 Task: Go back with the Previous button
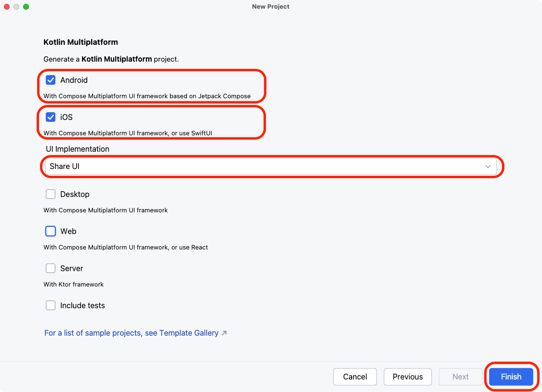[408, 377]
